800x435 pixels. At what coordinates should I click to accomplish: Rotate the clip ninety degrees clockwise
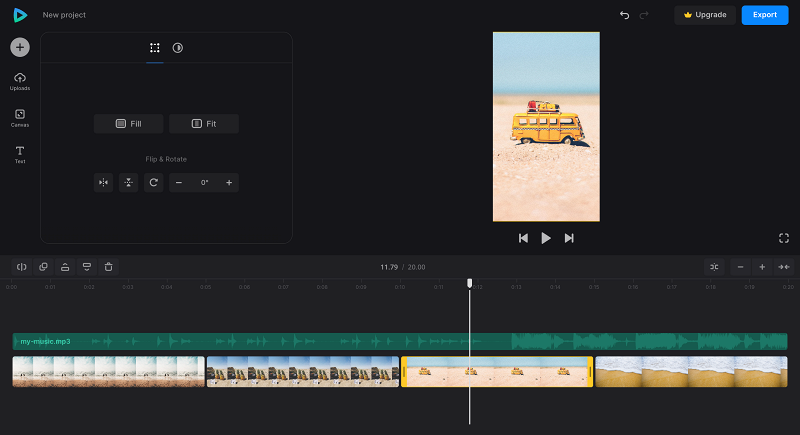coord(154,183)
